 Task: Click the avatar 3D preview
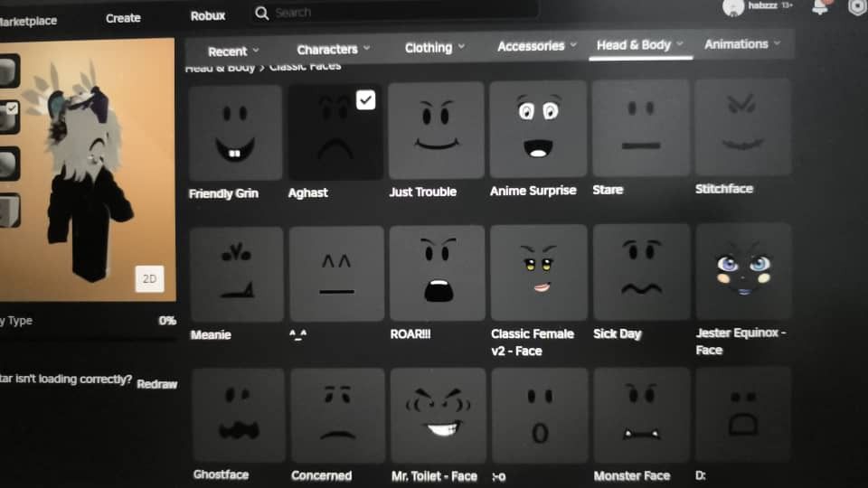click(x=88, y=170)
